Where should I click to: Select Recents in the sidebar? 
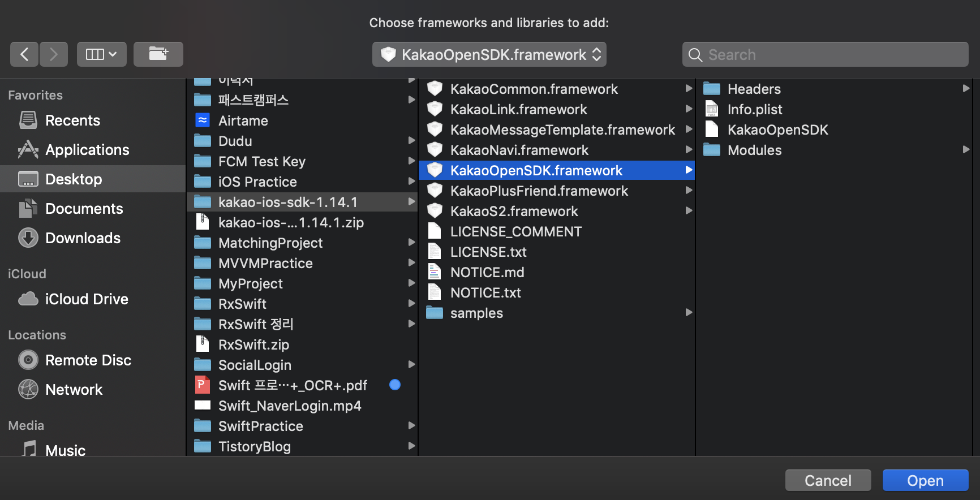point(93,120)
